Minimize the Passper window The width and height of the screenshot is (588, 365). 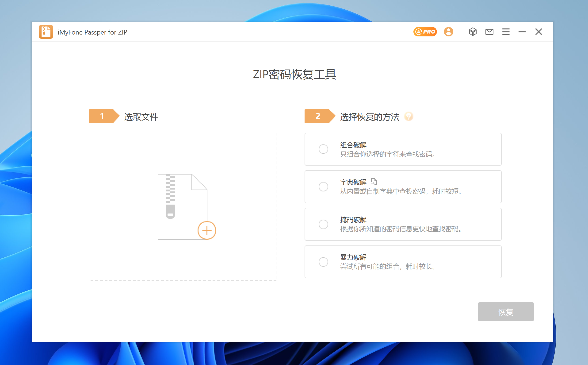pos(522,32)
